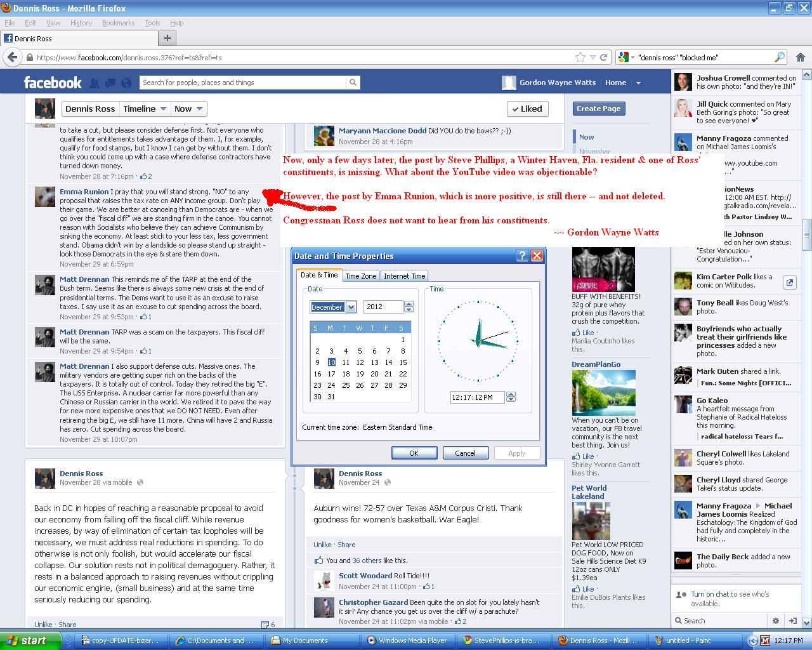Open the Facebook account menu arrow

tap(638, 83)
